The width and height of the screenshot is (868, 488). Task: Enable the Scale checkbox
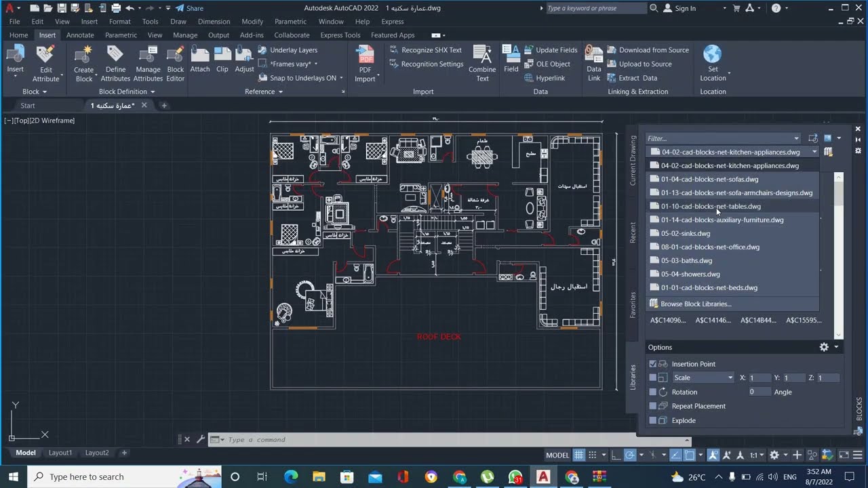[x=653, y=378]
